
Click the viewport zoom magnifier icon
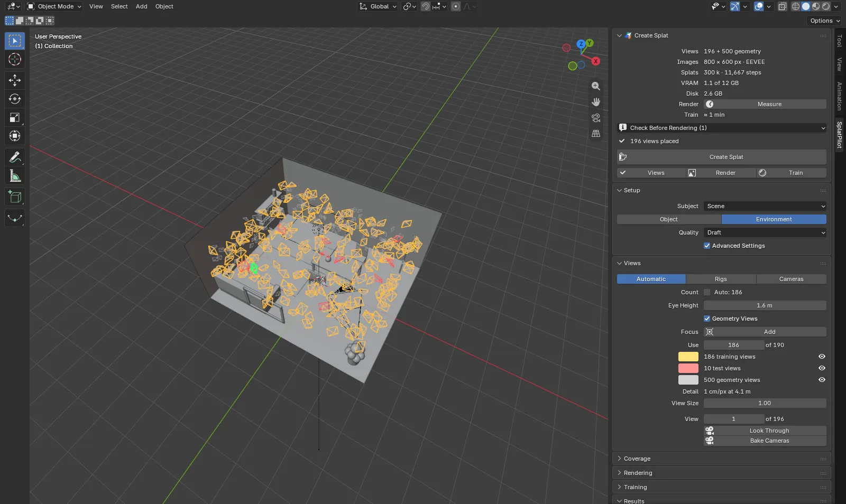(596, 86)
